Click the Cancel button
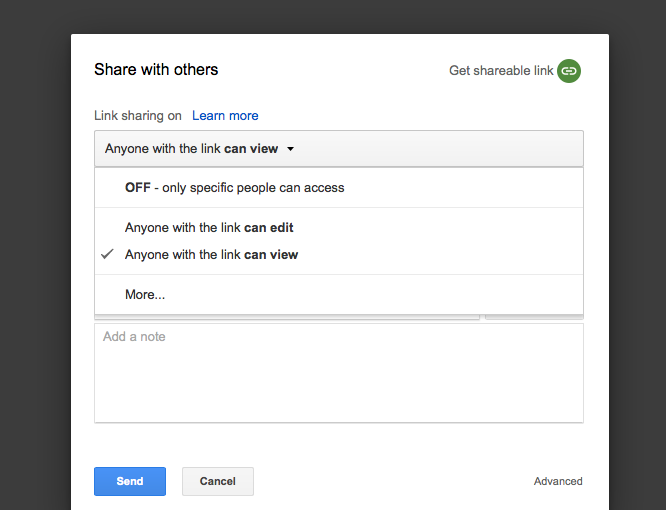This screenshot has width=666, height=510. click(x=218, y=482)
